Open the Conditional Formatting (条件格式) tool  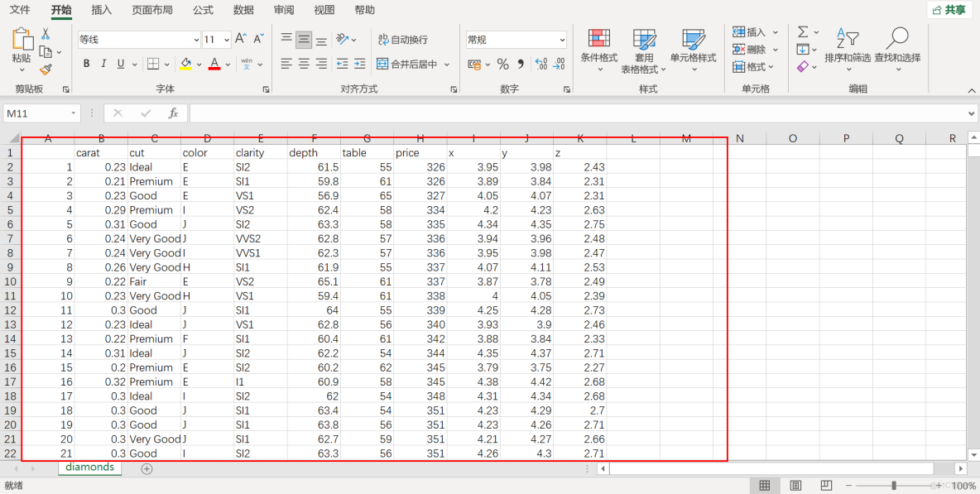pyautogui.click(x=601, y=51)
